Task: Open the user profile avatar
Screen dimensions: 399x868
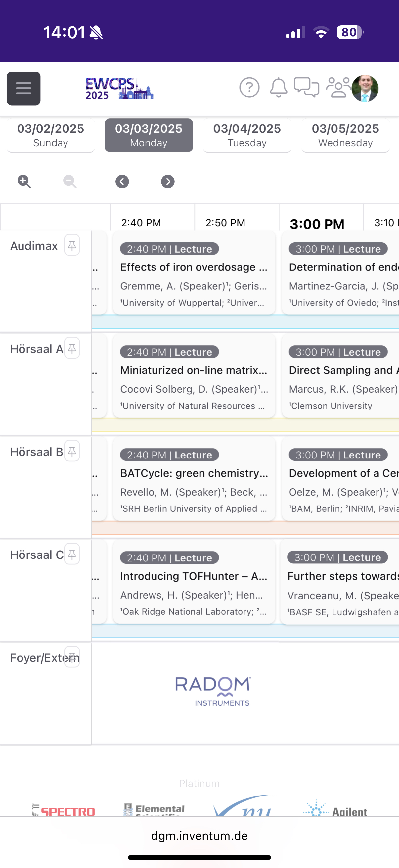Action: 365,89
